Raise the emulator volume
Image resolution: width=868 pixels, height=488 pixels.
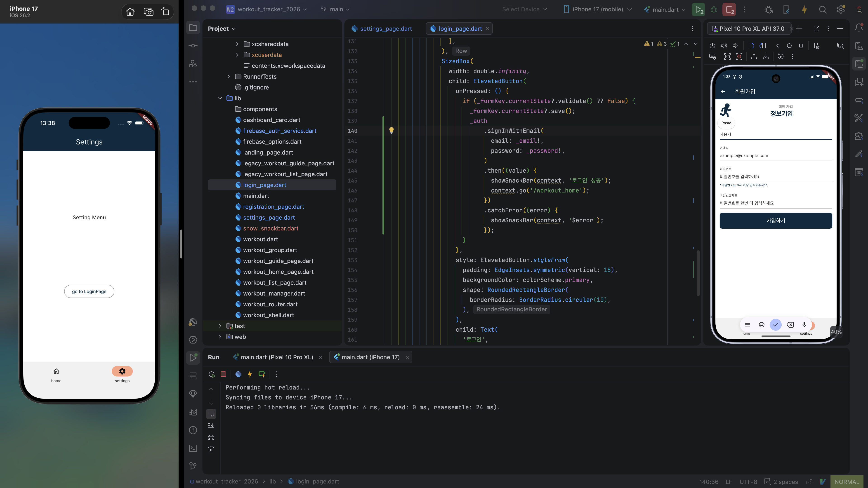724,45
